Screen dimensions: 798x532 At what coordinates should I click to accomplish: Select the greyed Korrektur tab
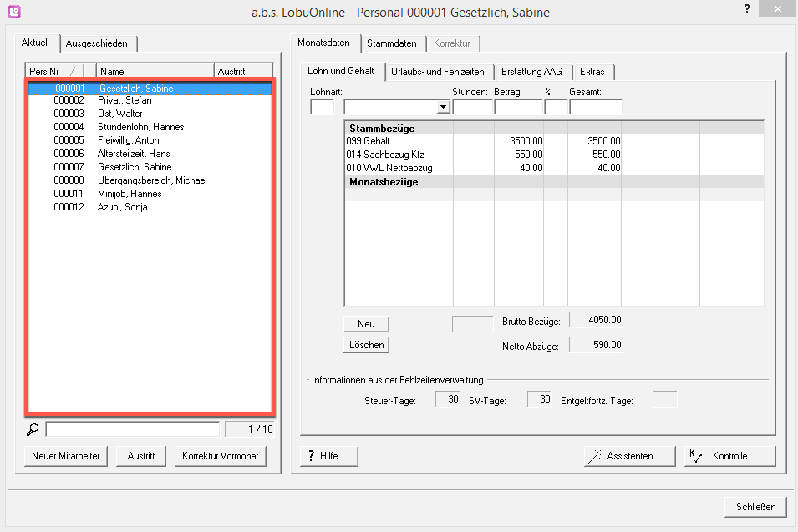tap(452, 43)
